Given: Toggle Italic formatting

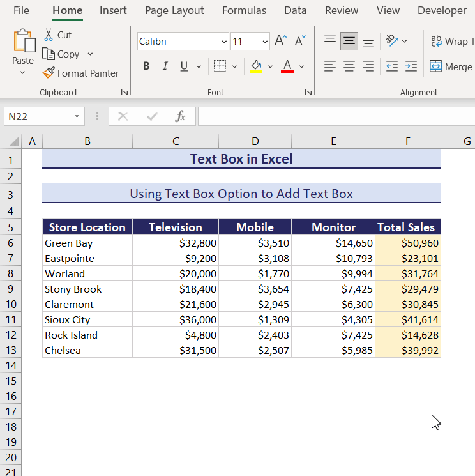Looking at the screenshot, I should [165, 66].
